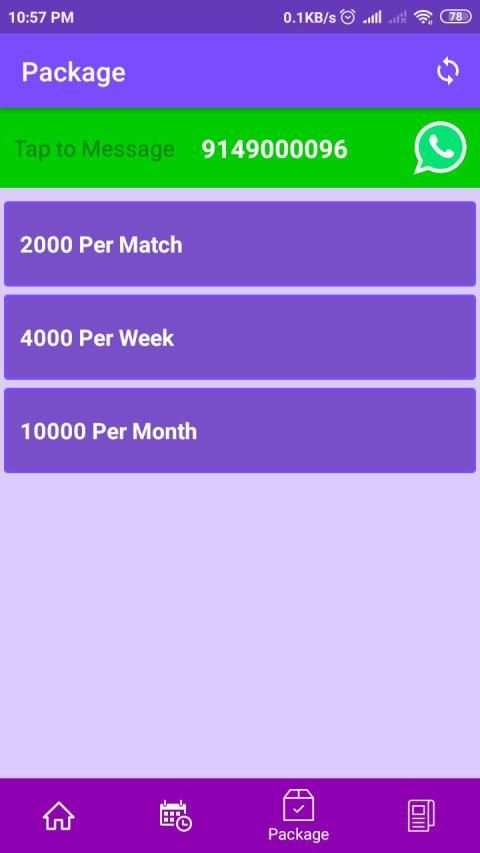
Task: Tap the green WhatsApp message banner
Action: pos(240,148)
